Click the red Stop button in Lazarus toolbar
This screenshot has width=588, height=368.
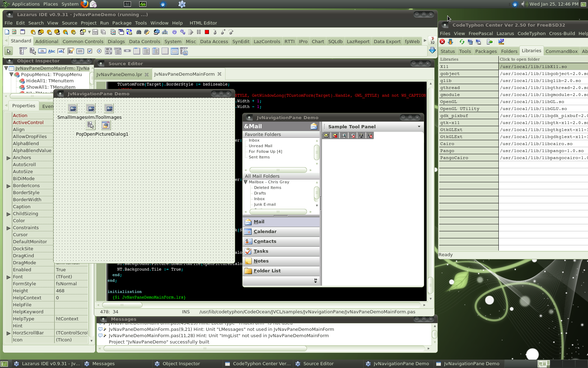(207, 32)
